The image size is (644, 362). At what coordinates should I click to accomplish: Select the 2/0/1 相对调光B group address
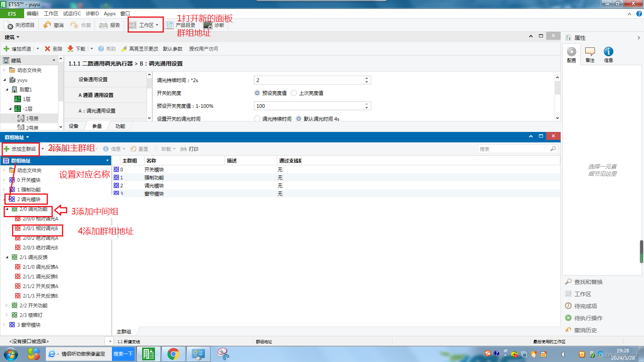(40, 228)
